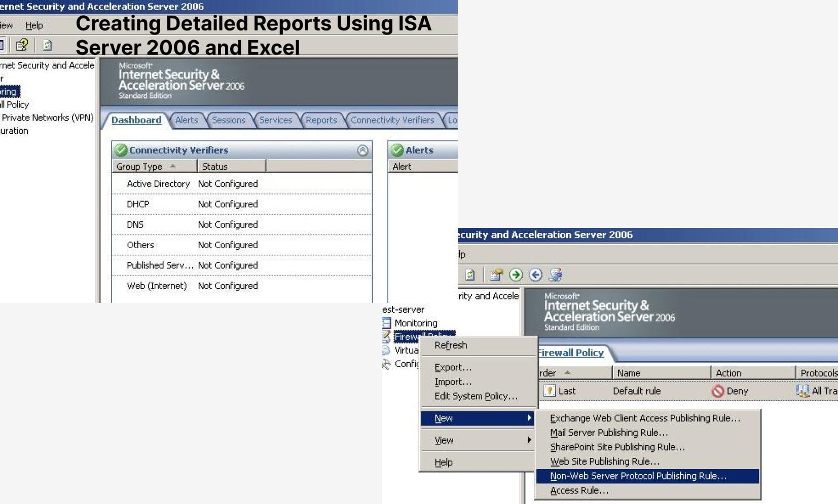Choose Help from the context menu
Viewport: 838px width, 504px height.
tap(478, 462)
